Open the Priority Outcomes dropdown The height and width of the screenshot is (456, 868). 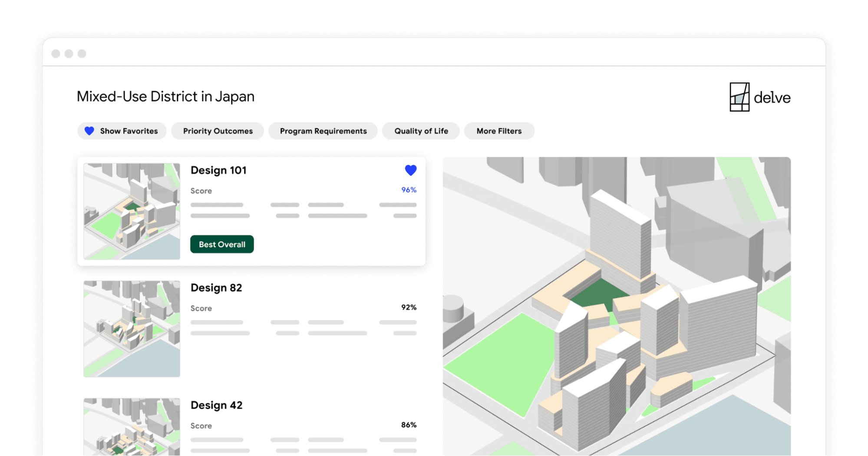point(217,131)
